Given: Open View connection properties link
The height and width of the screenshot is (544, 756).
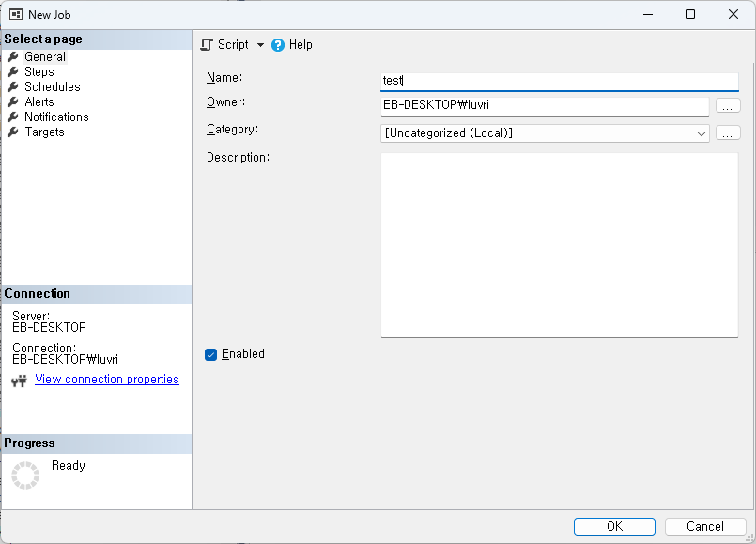Looking at the screenshot, I should point(107,380).
